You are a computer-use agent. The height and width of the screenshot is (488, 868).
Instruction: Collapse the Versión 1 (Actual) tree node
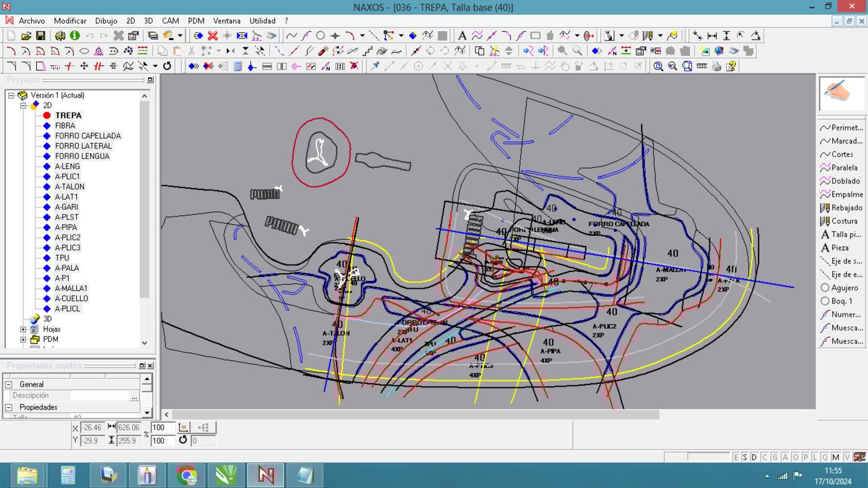[x=11, y=96]
